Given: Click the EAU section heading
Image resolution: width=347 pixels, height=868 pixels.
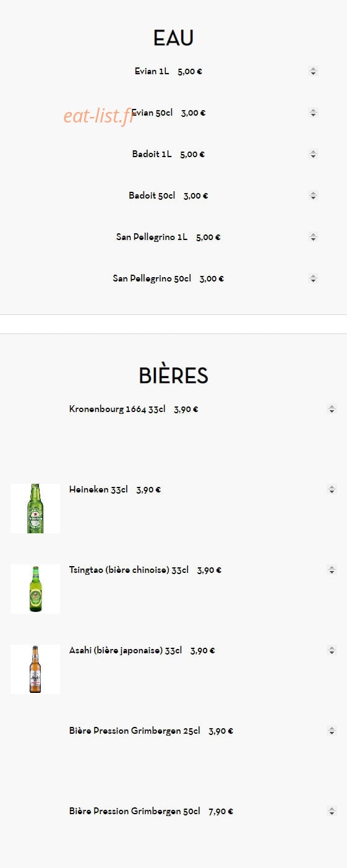Looking at the screenshot, I should (173, 38).
